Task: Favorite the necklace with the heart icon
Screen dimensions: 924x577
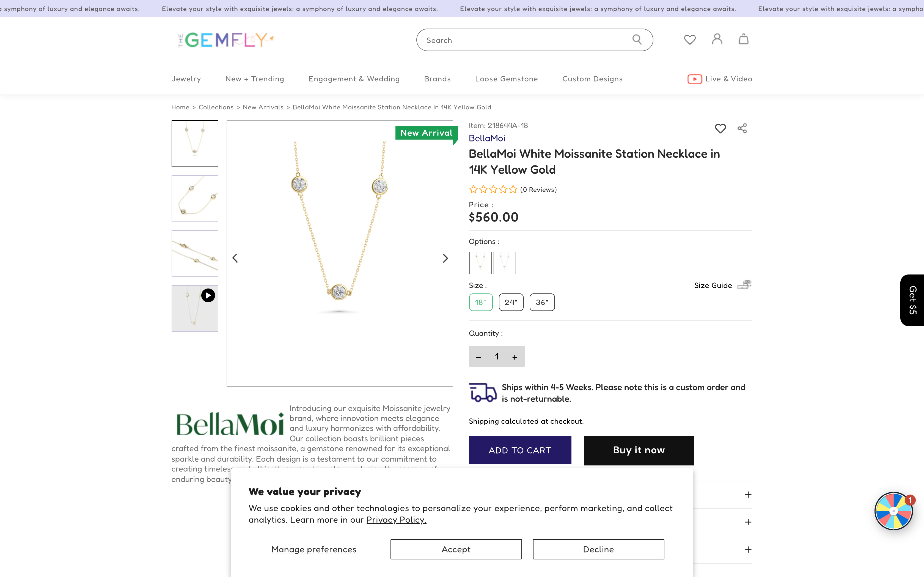Action: [720, 129]
